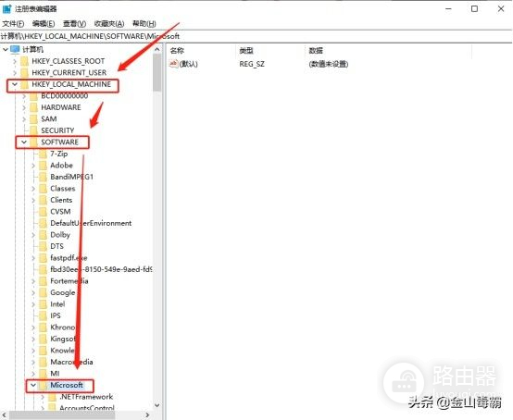This screenshot has height=420, width=513.
Task: Click the HARDWARE folder icon
Action: (x=33, y=107)
